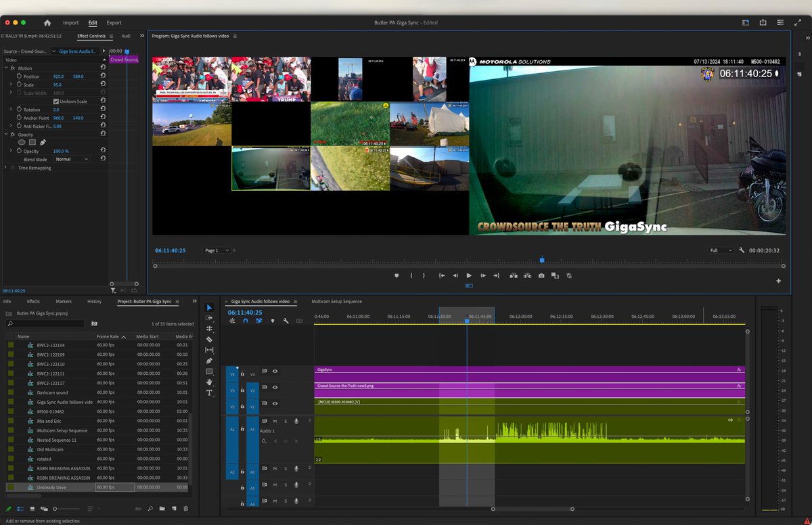Open the Full playback resolution dropdown
This screenshot has height=525, width=812.
click(721, 250)
